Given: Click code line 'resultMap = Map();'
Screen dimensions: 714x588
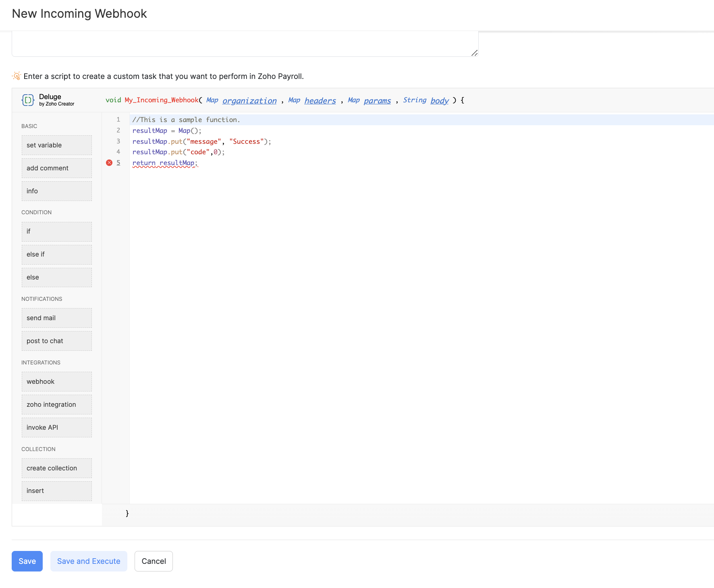Looking at the screenshot, I should pyautogui.click(x=167, y=130).
